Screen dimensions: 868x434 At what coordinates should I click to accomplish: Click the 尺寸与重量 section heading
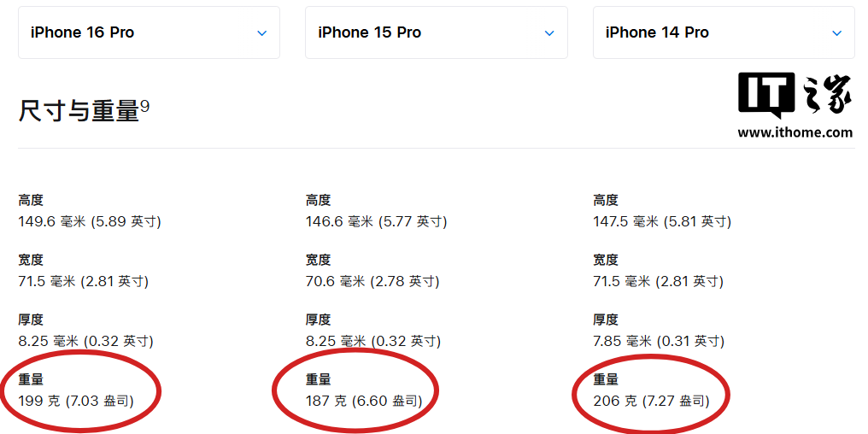point(79,111)
